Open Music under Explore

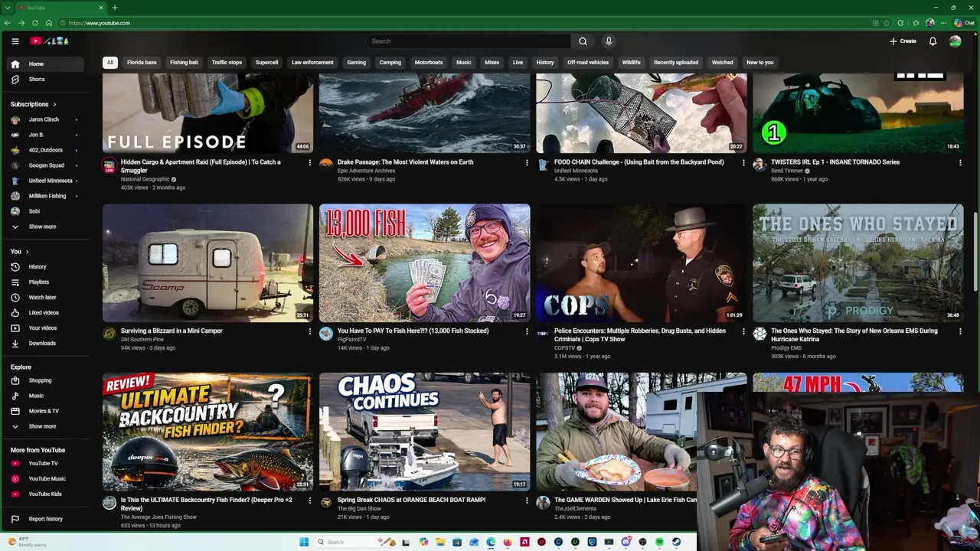[x=46, y=396]
